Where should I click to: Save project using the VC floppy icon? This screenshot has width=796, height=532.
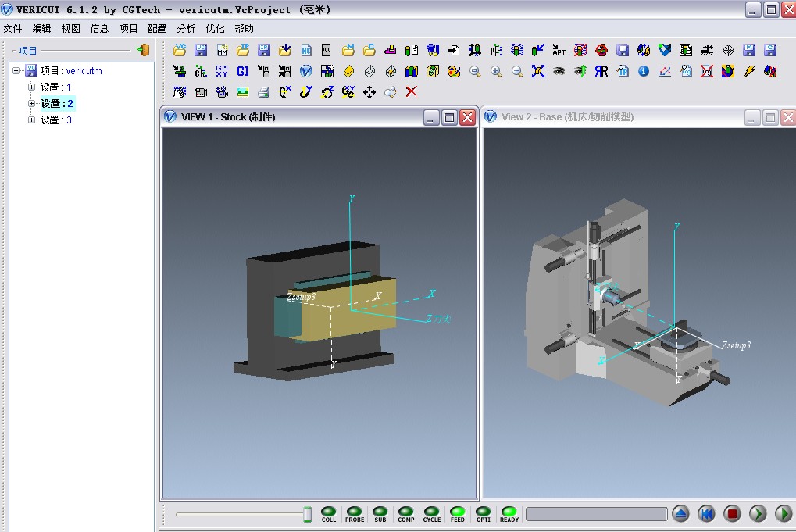coord(201,50)
